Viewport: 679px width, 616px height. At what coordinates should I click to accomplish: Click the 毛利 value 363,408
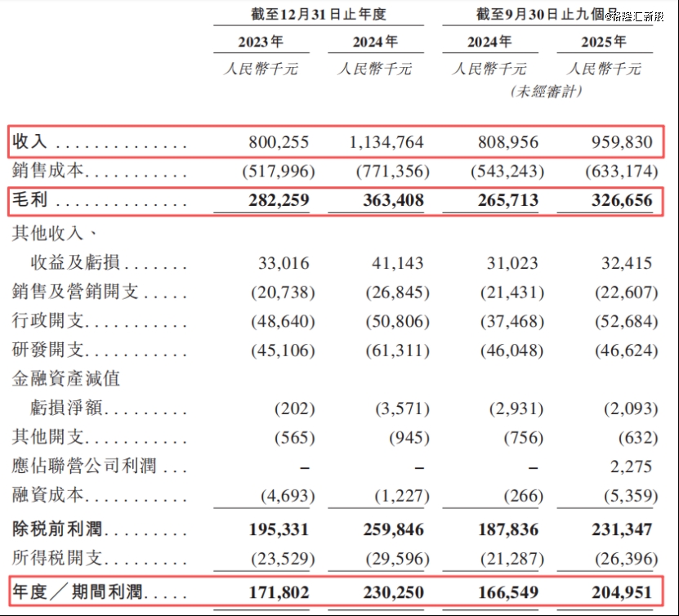[387, 201]
